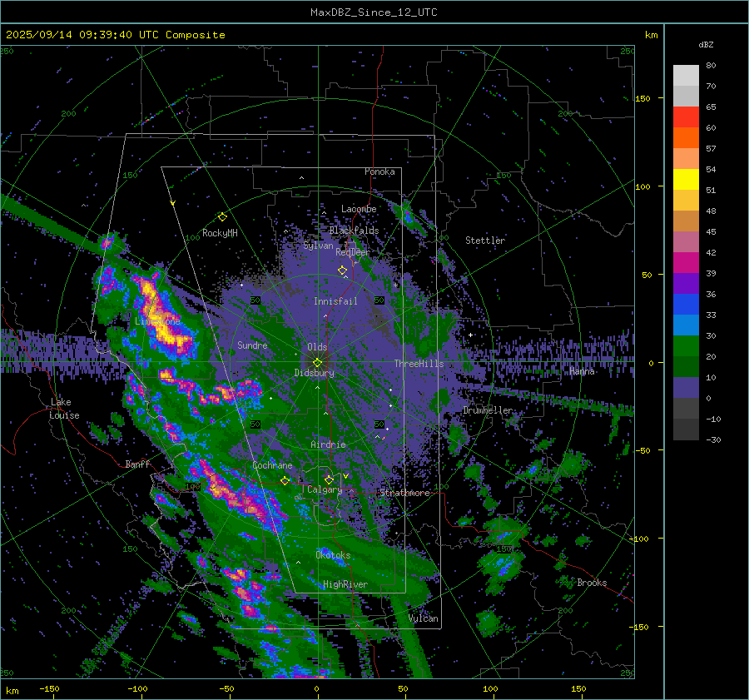Click the white plus marker west of Hanna

[x=470, y=335]
